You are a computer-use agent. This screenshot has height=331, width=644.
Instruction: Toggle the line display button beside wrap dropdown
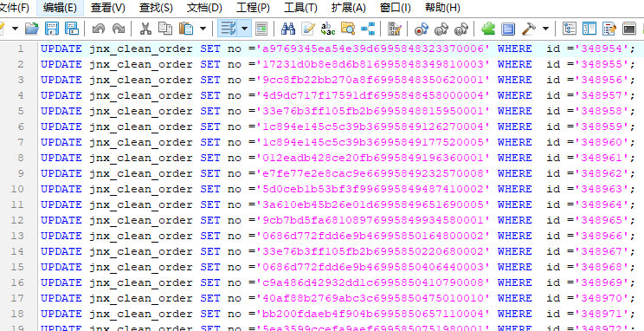(x=261, y=29)
